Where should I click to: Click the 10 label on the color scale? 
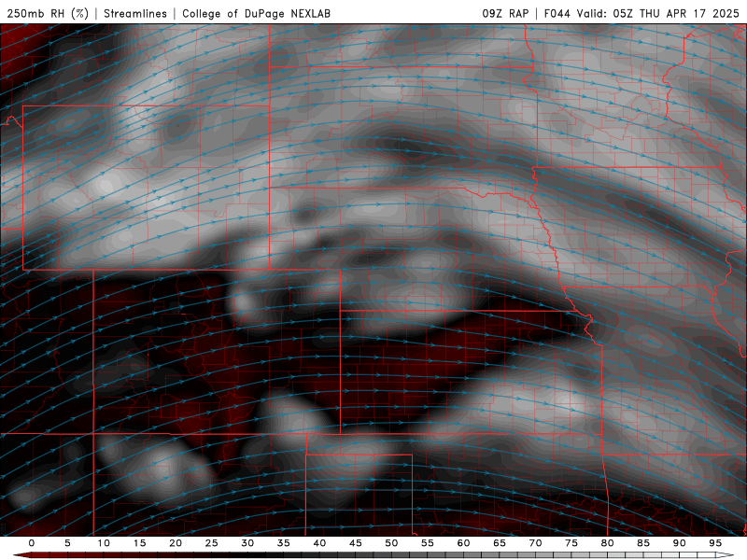click(104, 543)
